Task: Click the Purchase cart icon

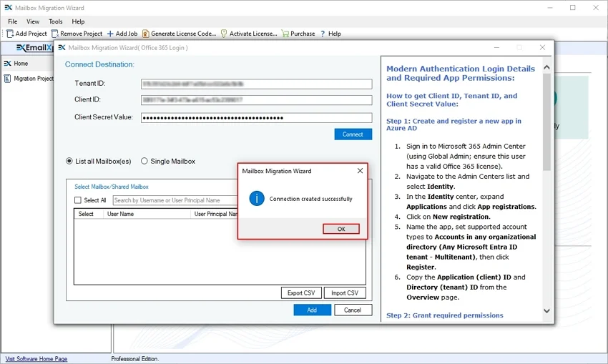Action: (285, 34)
